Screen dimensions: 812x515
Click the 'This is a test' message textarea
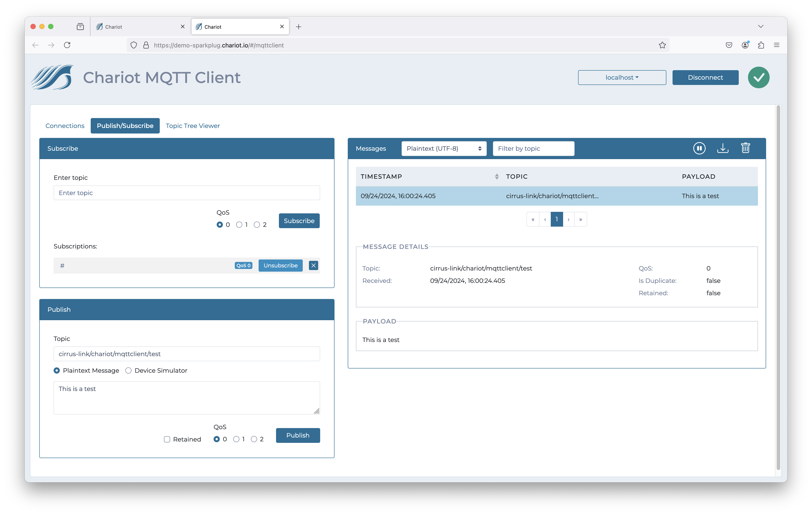pyautogui.click(x=186, y=398)
